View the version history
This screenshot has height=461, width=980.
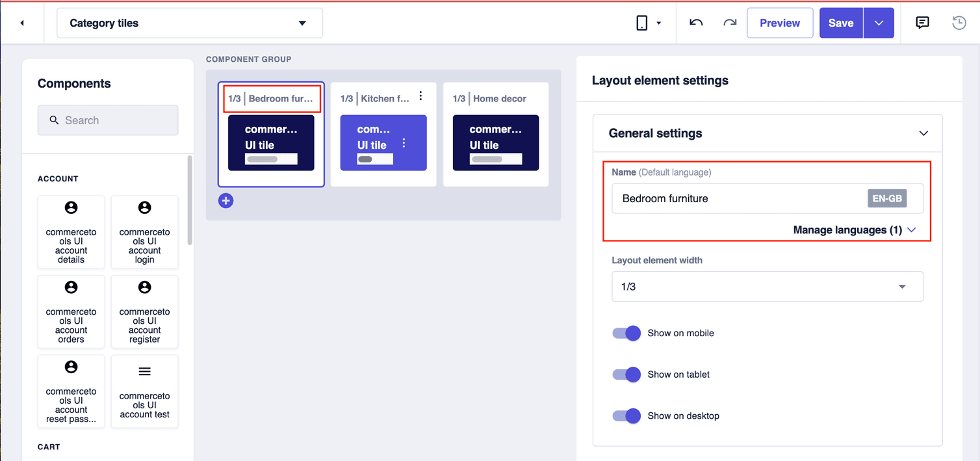[x=959, y=22]
